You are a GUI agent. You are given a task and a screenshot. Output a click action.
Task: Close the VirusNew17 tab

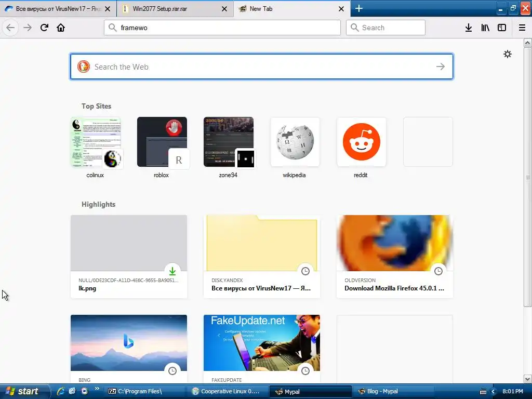click(108, 9)
